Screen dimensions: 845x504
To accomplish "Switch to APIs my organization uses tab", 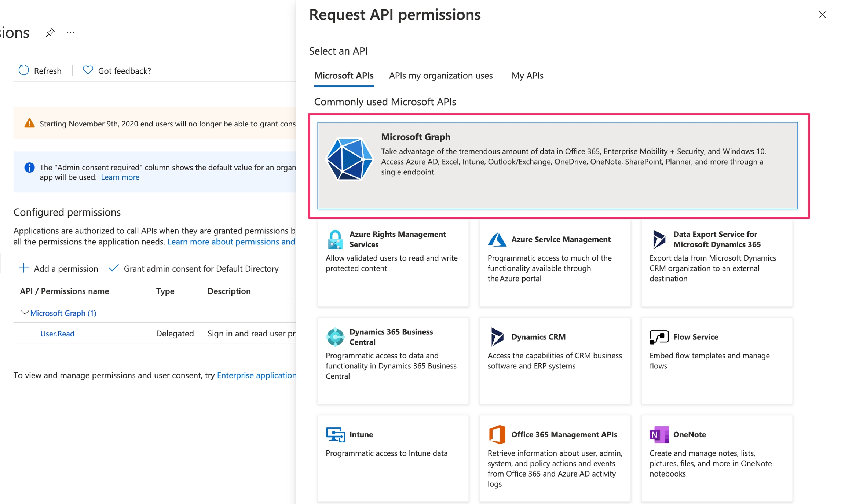I will (x=440, y=76).
